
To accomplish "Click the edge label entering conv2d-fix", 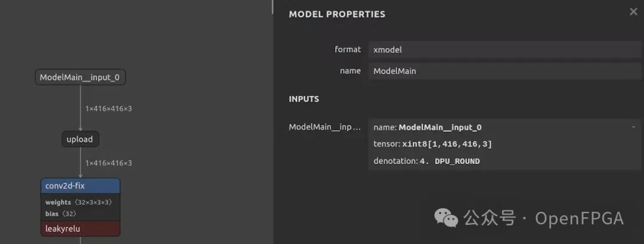I will click(x=109, y=163).
